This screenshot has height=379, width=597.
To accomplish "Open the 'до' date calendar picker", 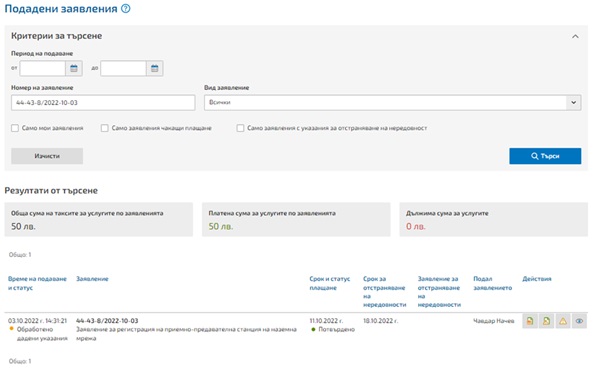I will (155, 69).
